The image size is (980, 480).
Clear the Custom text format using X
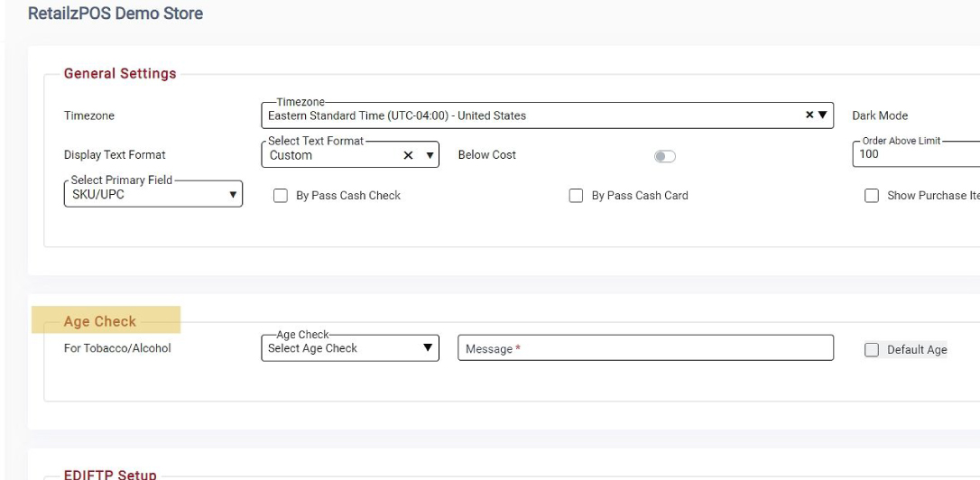409,155
